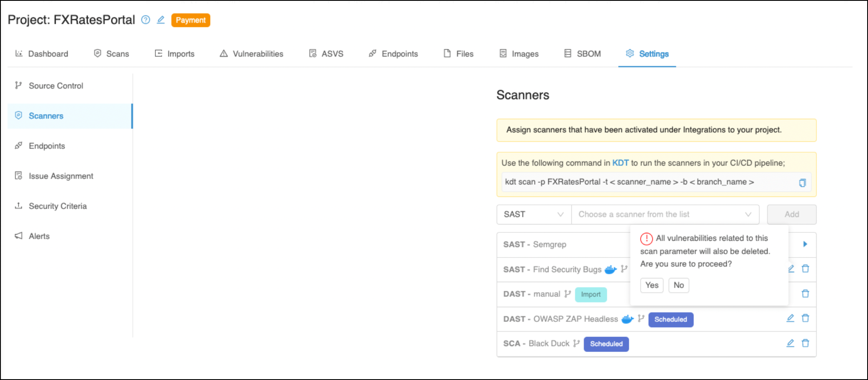Select Security Criteria in the sidebar
This screenshot has height=380, width=868.
(57, 206)
